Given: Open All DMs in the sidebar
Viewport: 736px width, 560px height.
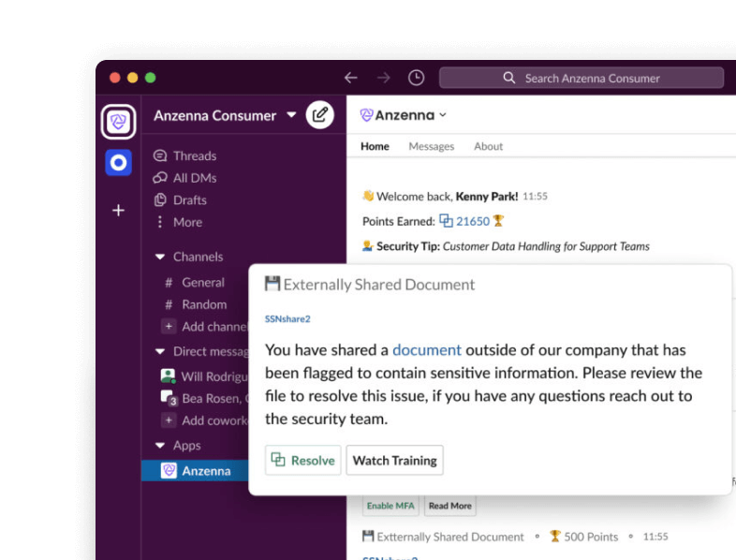Looking at the screenshot, I should click(194, 178).
